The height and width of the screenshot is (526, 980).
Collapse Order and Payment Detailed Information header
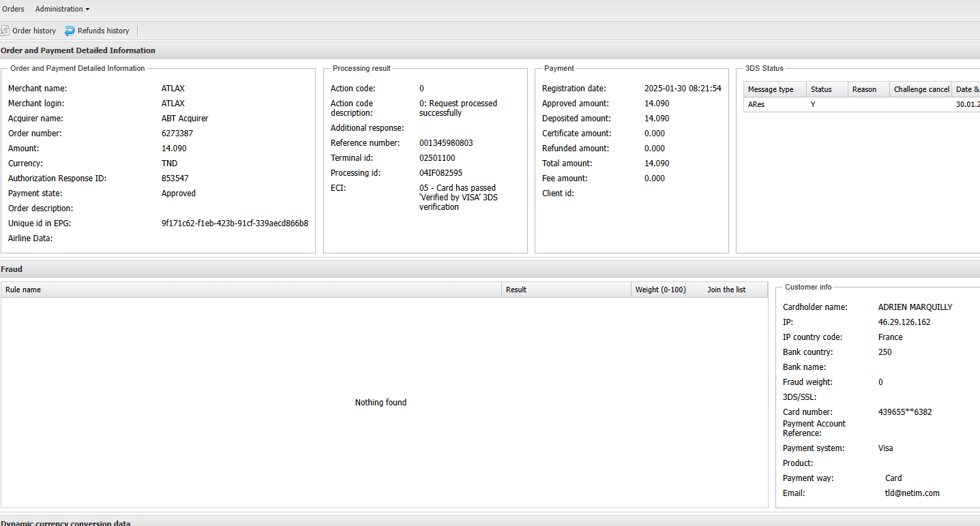(x=78, y=50)
